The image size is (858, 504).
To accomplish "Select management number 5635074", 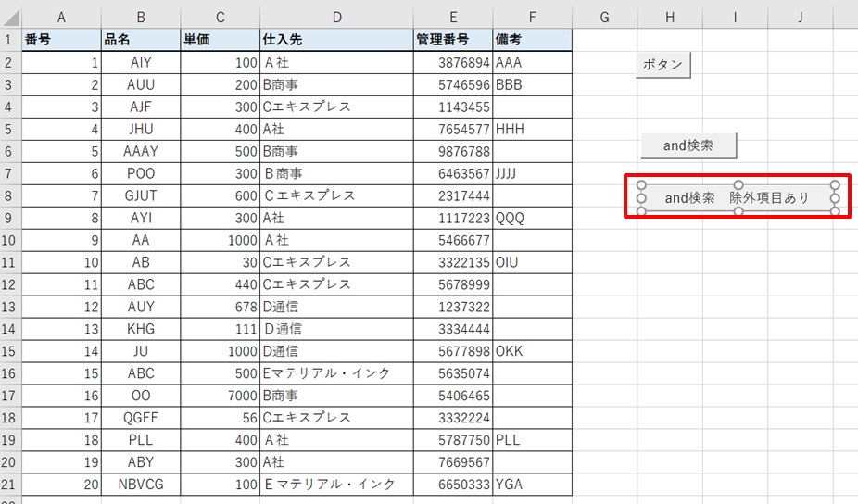I will (453, 373).
